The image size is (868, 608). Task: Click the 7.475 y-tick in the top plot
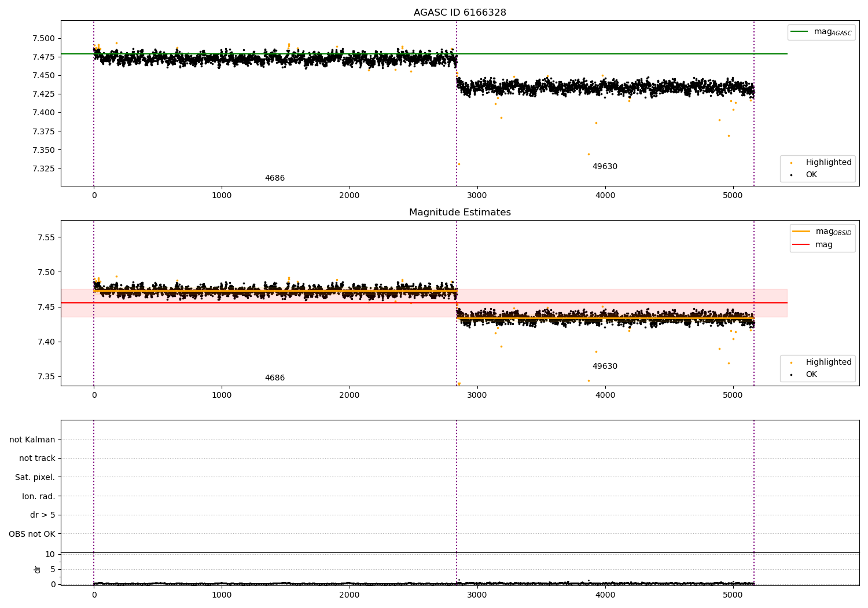[43, 57]
